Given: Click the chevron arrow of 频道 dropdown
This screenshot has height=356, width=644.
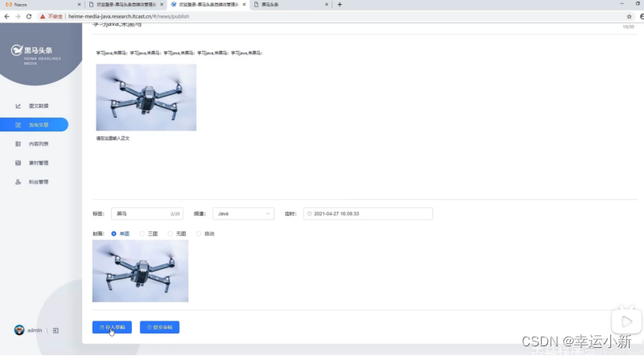Looking at the screenshot, I should point(268,213).
